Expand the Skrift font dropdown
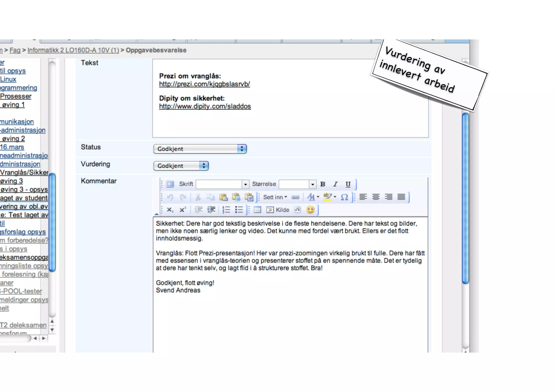555x392 pixels. click(x=245, y=184)
